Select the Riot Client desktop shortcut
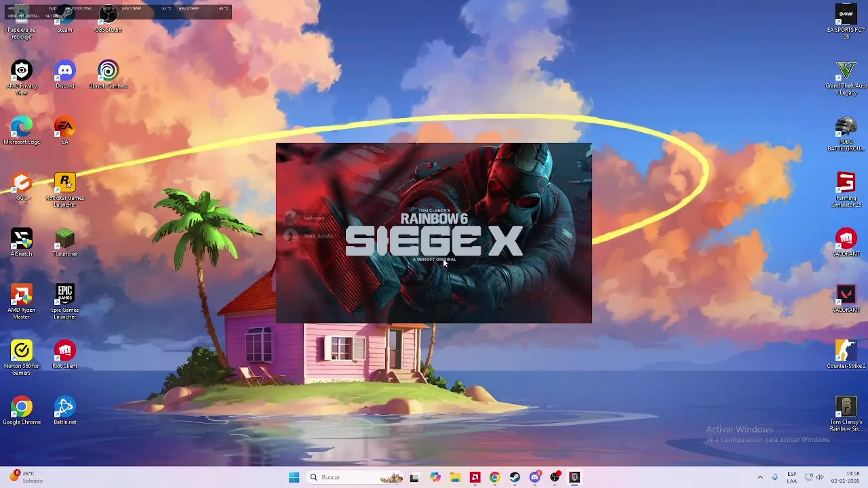This screenshot has height=488, width=868. [x=65, y=354]
